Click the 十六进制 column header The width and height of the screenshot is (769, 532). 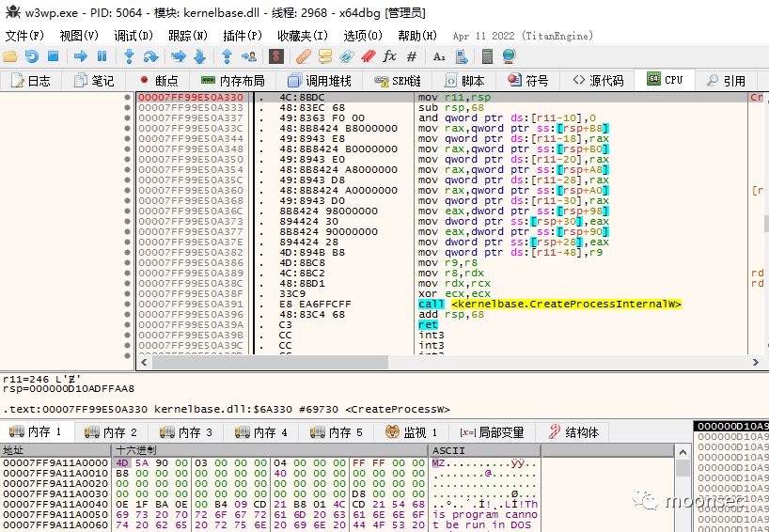271,450
